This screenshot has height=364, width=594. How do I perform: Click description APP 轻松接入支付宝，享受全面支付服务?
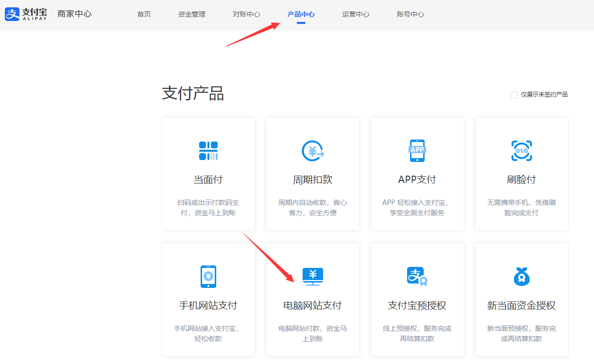coord(415,207)
